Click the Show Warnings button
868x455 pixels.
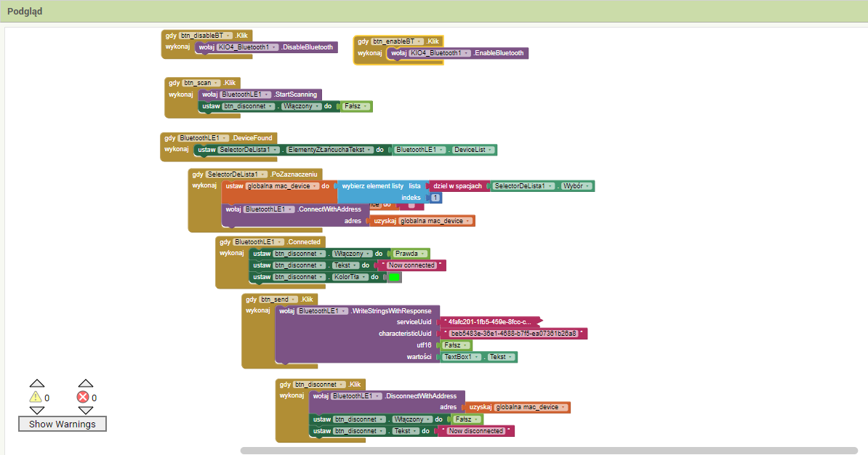click(63, 424)
